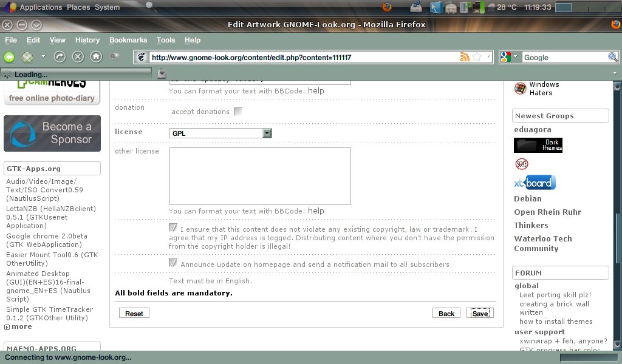Subscribe via the orange RSS feed icon
The image size is (622, 364).
coord(465,57)
